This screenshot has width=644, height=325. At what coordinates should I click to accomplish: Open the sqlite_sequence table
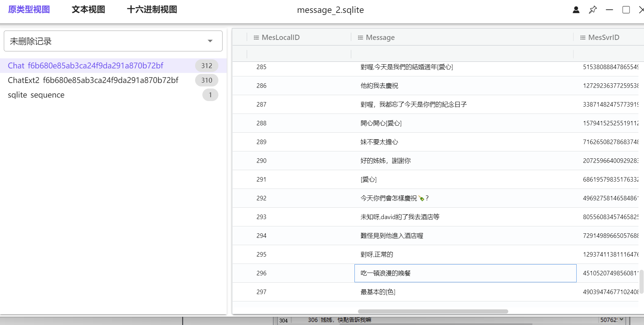click(36, 94)
